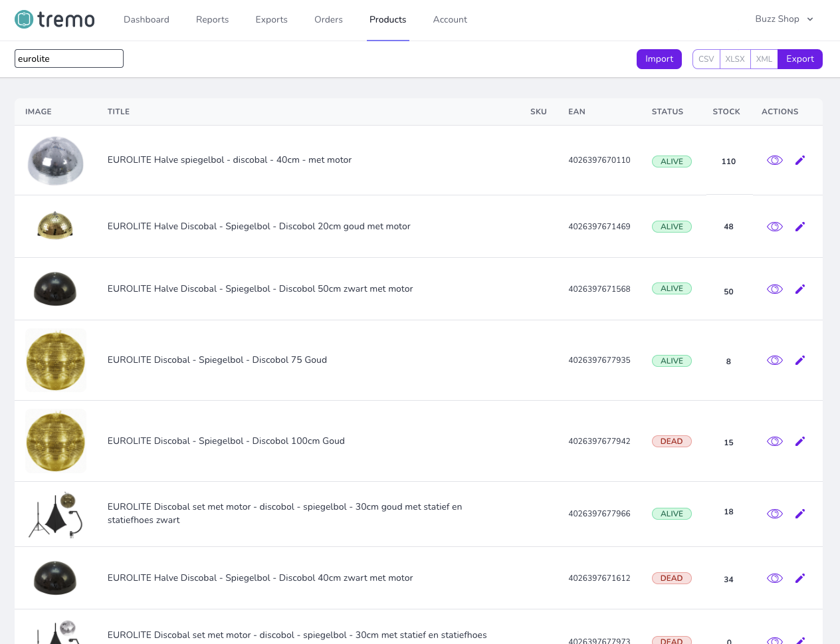Edit the 30cm goud met statief set
840x644 pixels.
click(x=800, y=514)
